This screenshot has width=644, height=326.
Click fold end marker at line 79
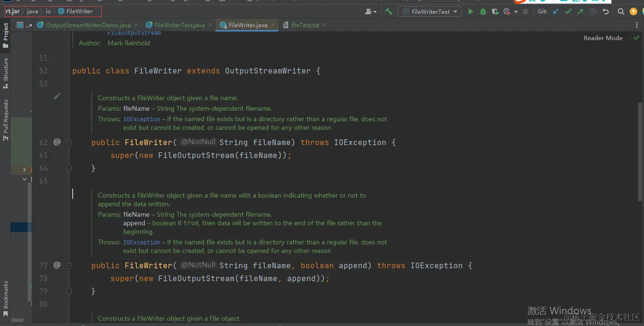point(69,291)
